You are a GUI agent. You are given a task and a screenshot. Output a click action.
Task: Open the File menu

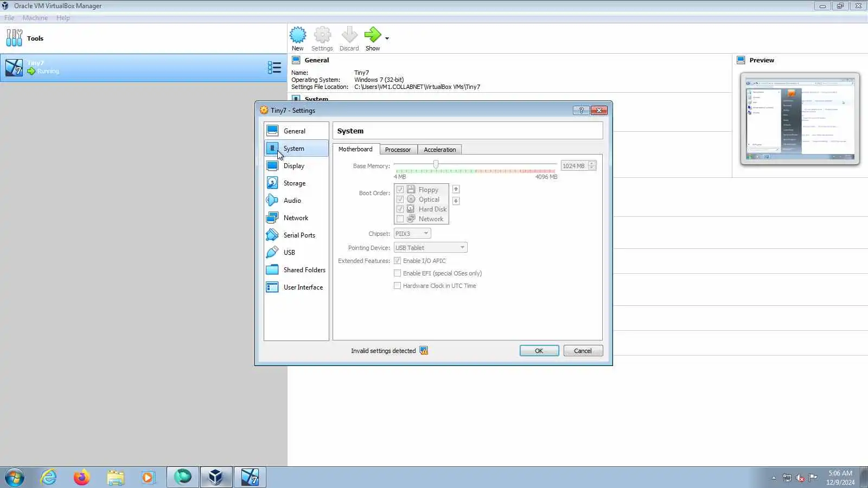10,18
